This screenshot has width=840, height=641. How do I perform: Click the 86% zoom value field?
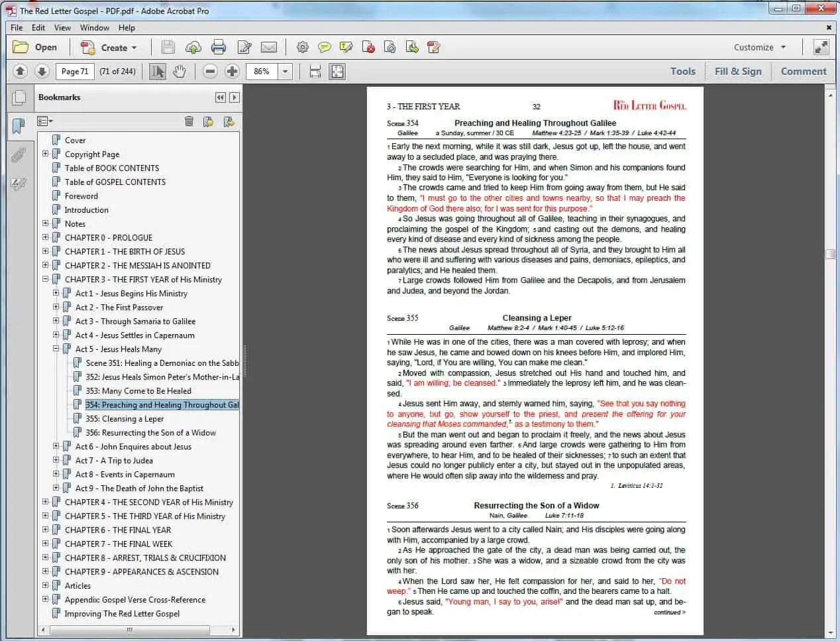click(x=262, y=71)
